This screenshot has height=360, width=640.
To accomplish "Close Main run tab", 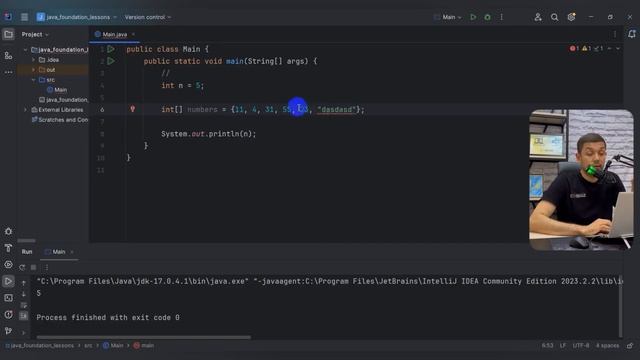I will click(x=72, y=252).
